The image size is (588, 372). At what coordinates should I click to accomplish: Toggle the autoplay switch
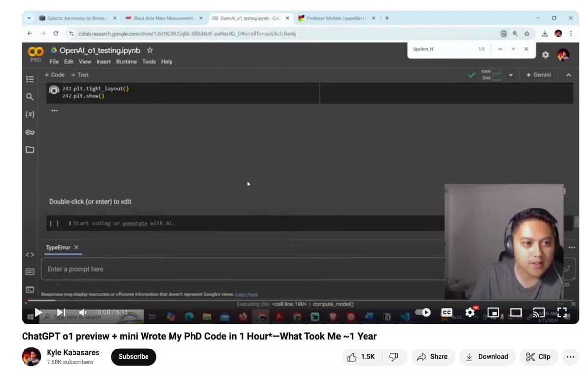422,312
